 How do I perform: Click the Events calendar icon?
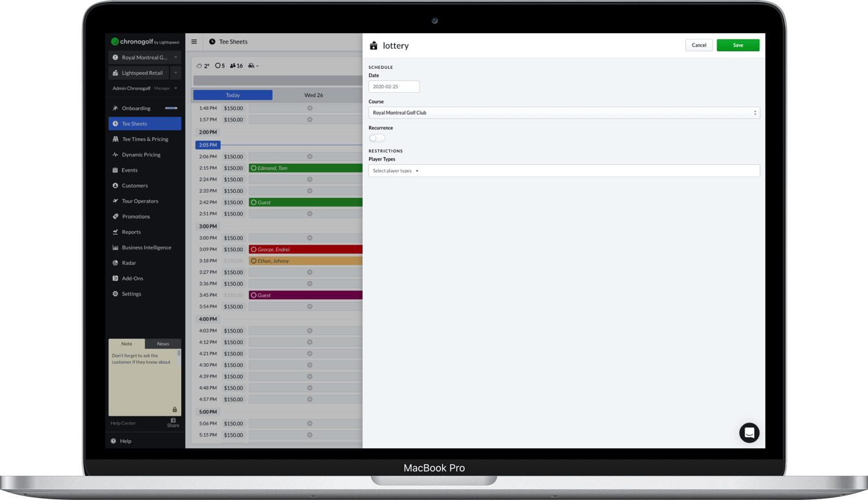(x=115, y=170)
